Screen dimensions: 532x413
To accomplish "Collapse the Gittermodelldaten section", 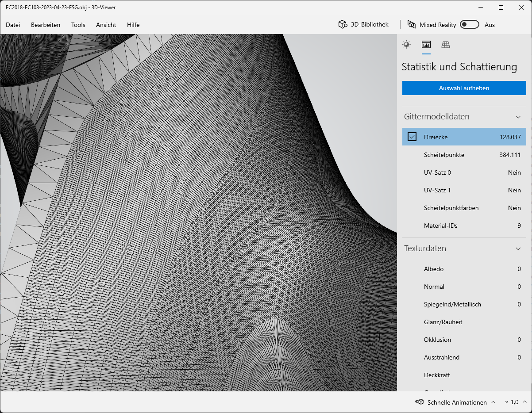I will [x=518, y=117].
